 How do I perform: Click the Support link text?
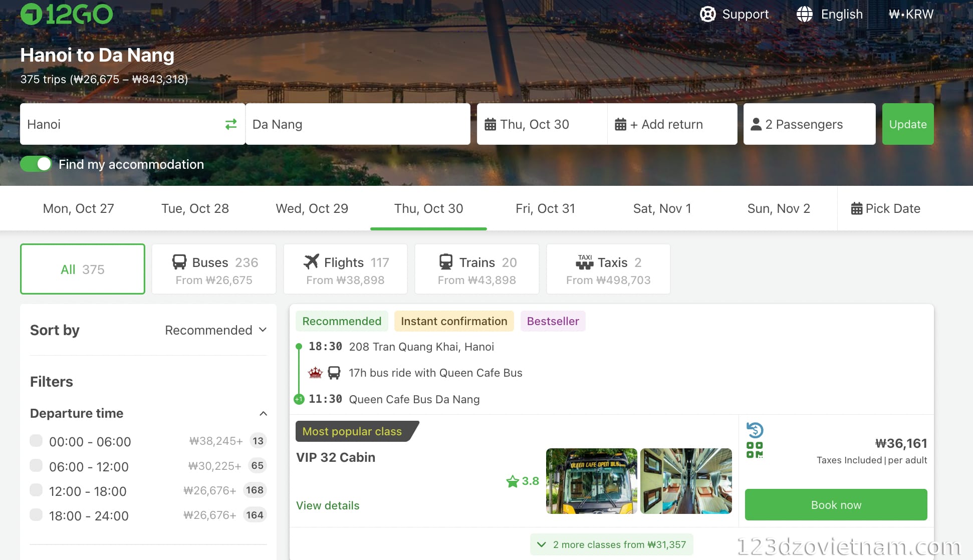[745, 14]
